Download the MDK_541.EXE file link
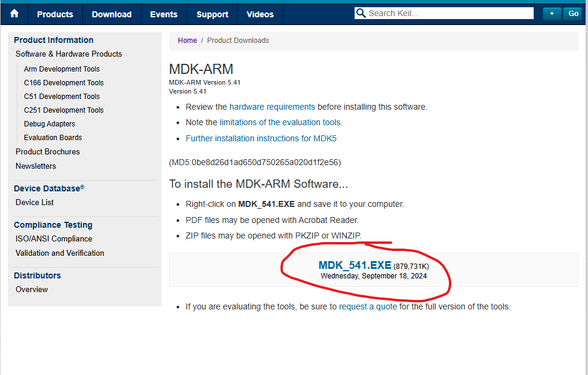 pos(355,265)
